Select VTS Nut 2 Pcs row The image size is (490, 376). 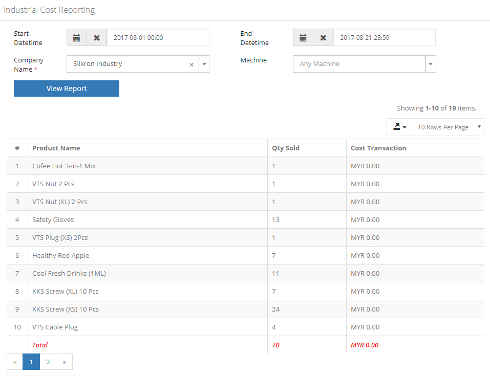tap(245, 184)
